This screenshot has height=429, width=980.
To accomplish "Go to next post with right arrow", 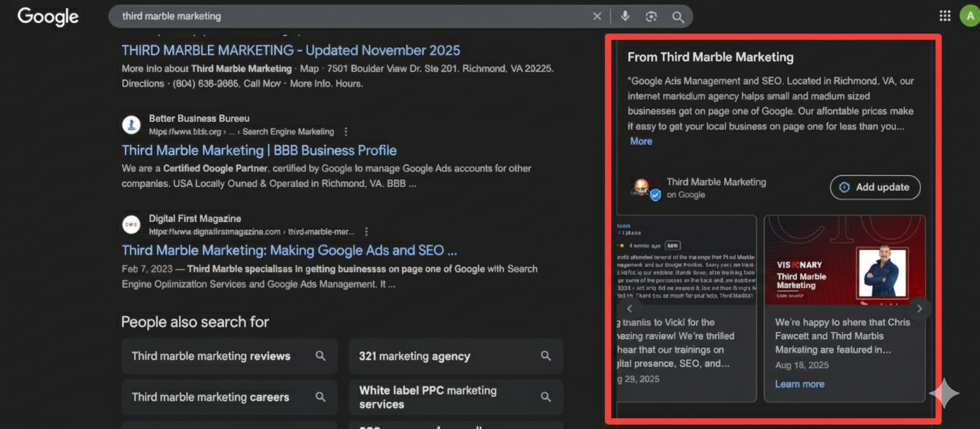I will tap(919, 308).
